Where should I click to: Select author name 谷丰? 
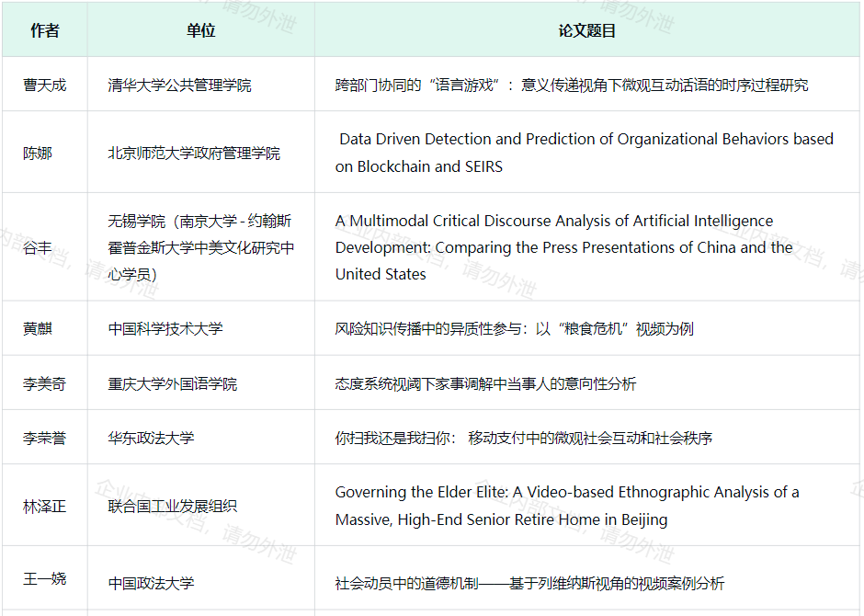[38, 247]
